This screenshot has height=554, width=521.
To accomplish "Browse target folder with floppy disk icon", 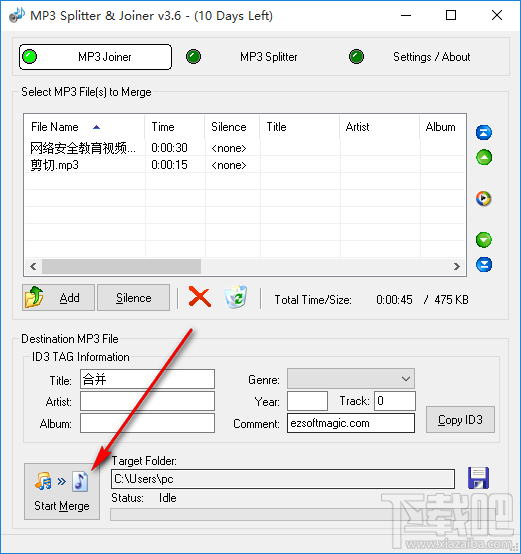I will (x=478, y=478).
